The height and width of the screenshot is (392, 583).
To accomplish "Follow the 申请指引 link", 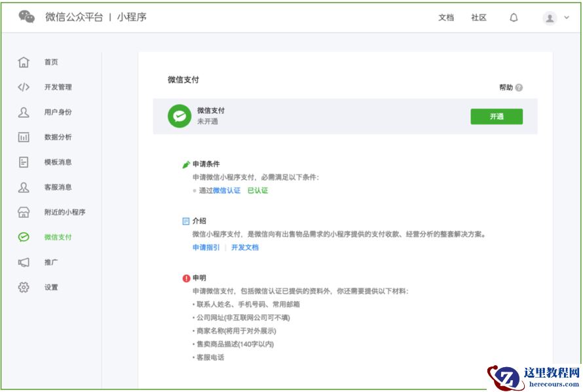I will (x=206, y=247).
